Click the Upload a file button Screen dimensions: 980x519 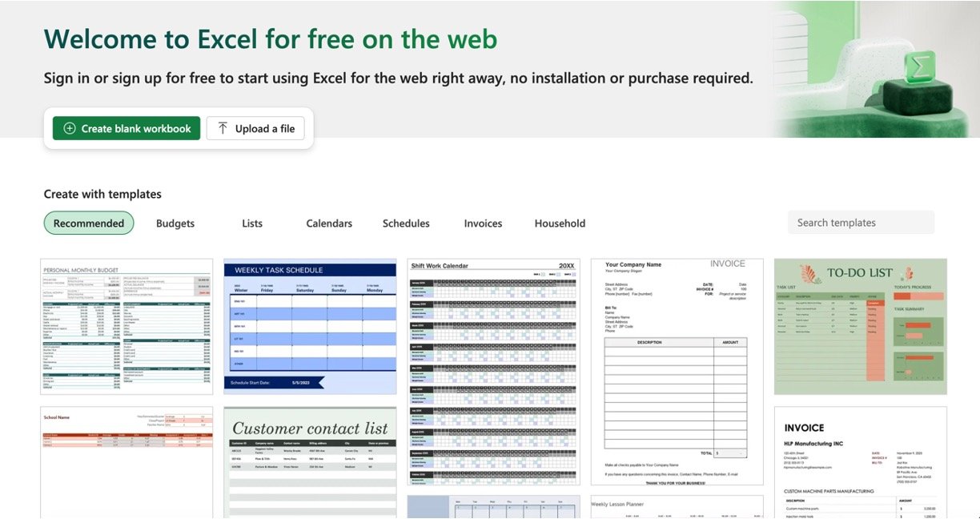tap(256, 128)
